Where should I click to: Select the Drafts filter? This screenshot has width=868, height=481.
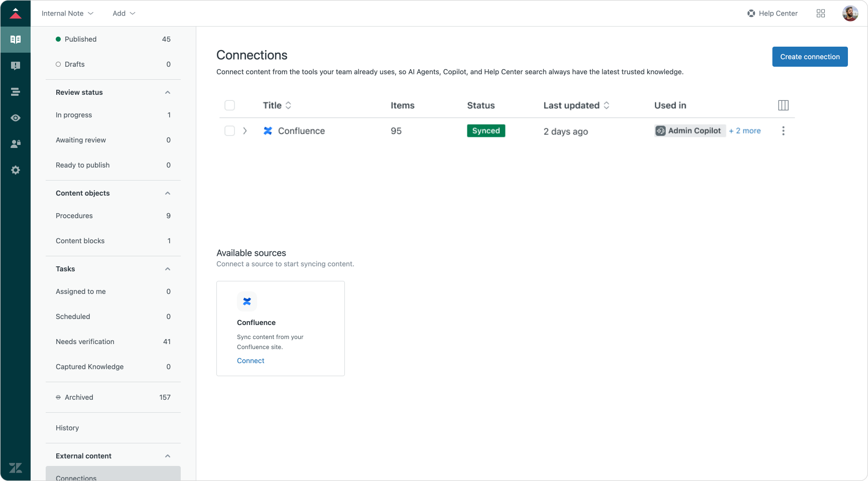coord(113,64)
